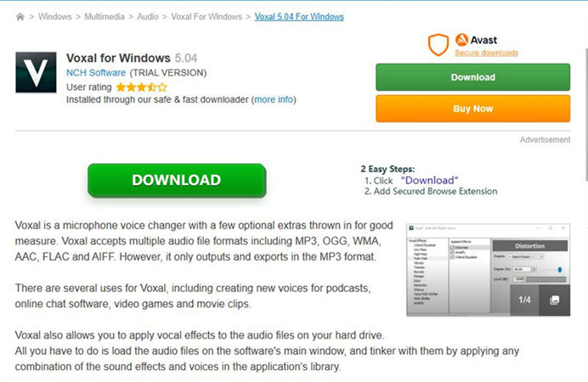This screenshot has height=382, width=588.
Task: Click the Avast logo
Action: point(476,40)
